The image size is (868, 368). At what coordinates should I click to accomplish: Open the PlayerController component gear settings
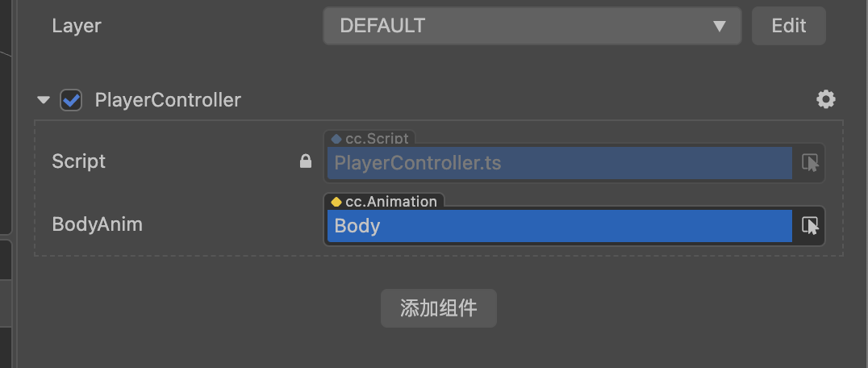tap(825, 99)
